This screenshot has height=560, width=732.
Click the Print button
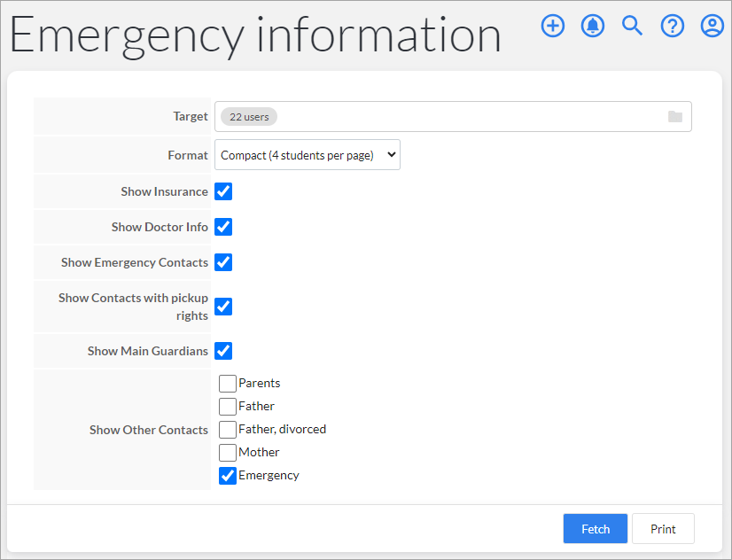tap(663, 528)
